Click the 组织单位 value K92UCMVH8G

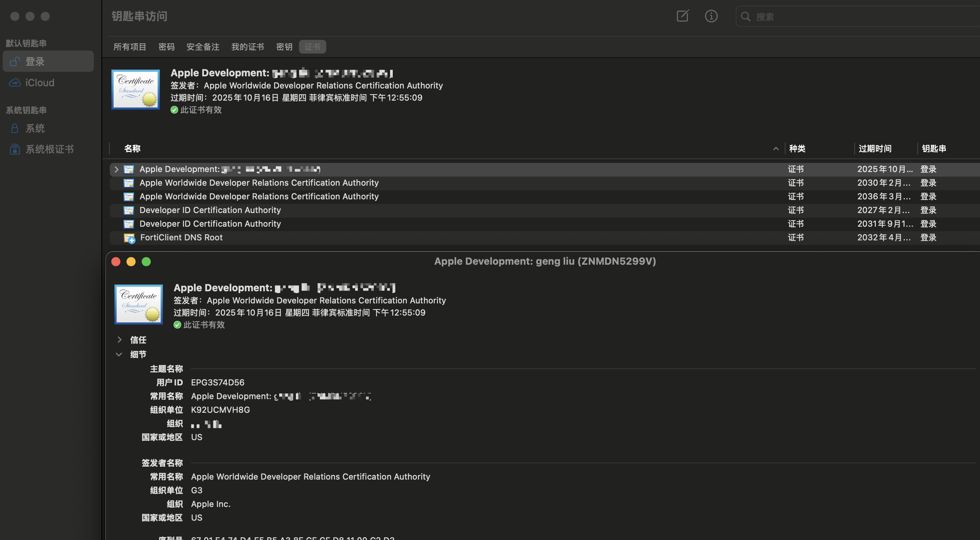click(220, 410)
